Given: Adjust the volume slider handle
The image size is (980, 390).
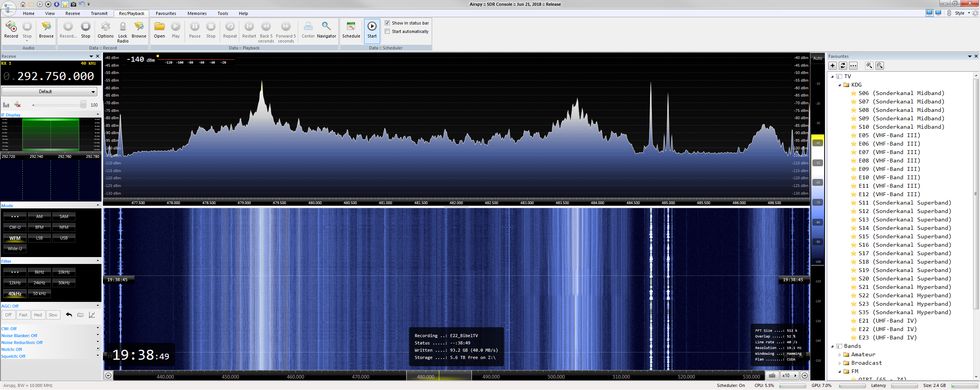Looking at the screenshot, I should 83,105.
